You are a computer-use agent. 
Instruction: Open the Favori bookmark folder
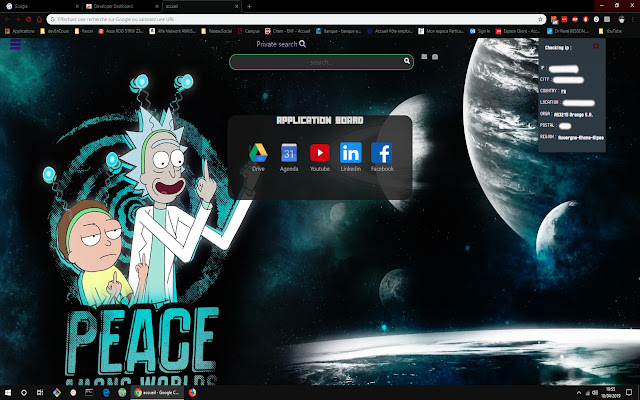click(84, 31)
